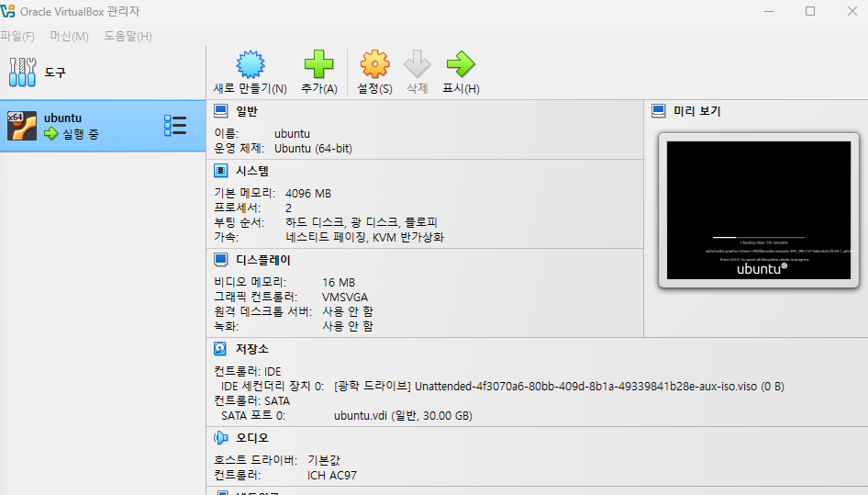The height and width of the screenshot is (495, 868).
Task: Open the Display (디스플레이) section header
Action: point(263,259)
